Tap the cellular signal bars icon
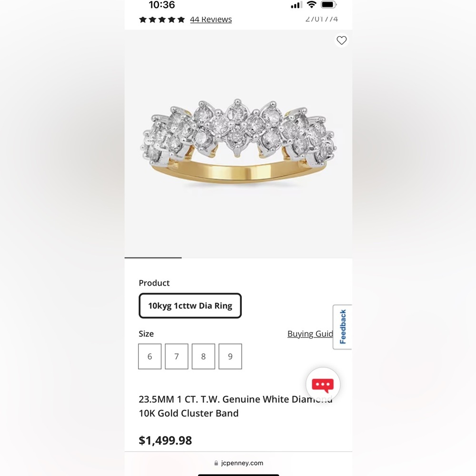This screenshot has height=476, width=476. pyautogui.click(x=296, y=5)
